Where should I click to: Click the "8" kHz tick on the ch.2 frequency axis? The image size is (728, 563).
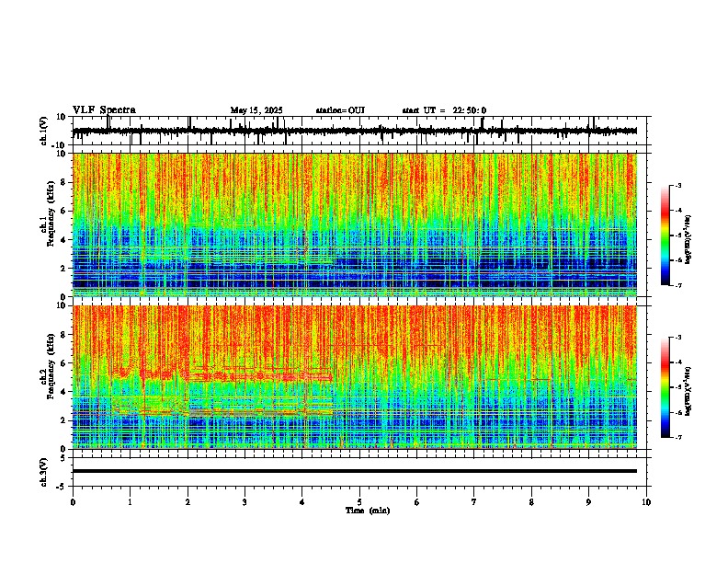[63, 335]
